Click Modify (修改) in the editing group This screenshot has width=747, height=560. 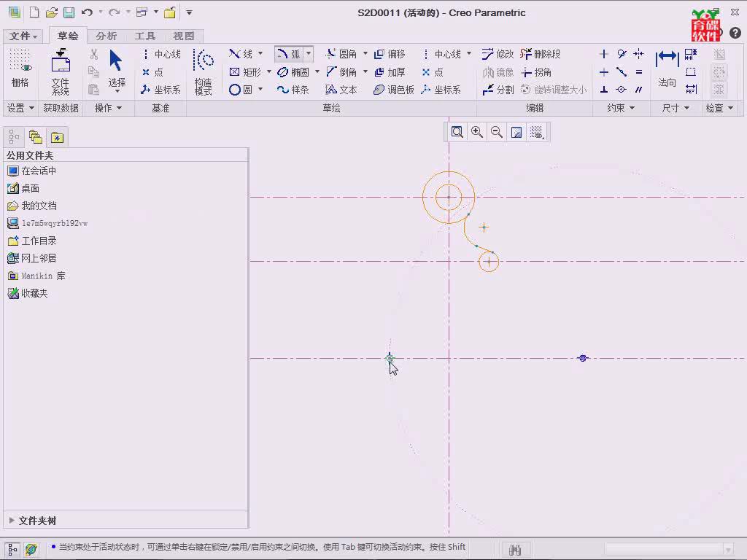click(498, 54)
